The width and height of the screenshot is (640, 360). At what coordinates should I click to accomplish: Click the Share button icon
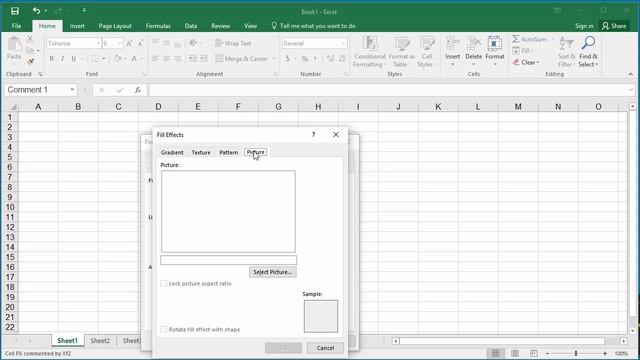pyautogui.click(x=605, y=26)
